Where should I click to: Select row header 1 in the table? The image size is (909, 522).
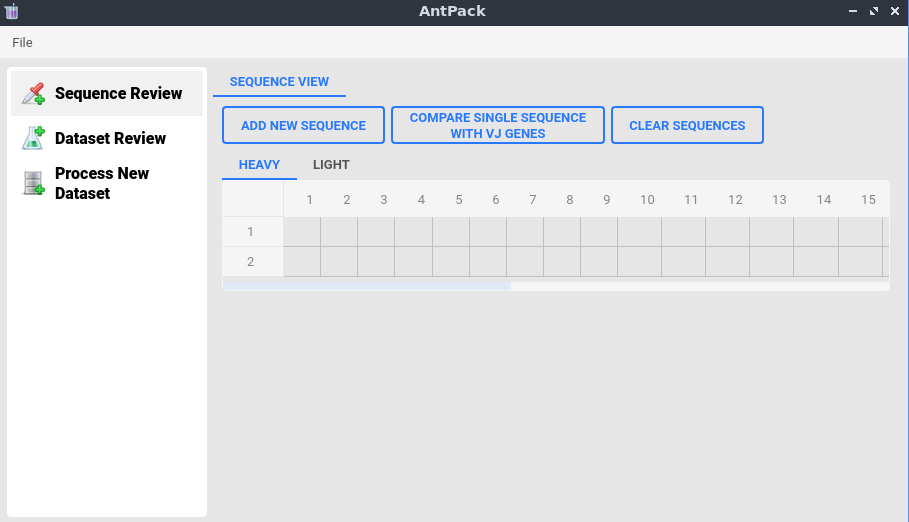click(x=253, y=232)
